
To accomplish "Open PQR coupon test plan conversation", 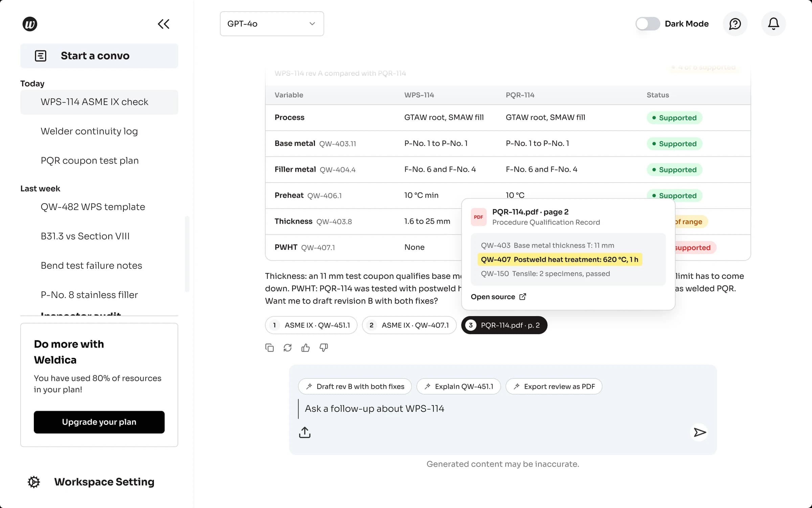I will [x=90, y=161].
